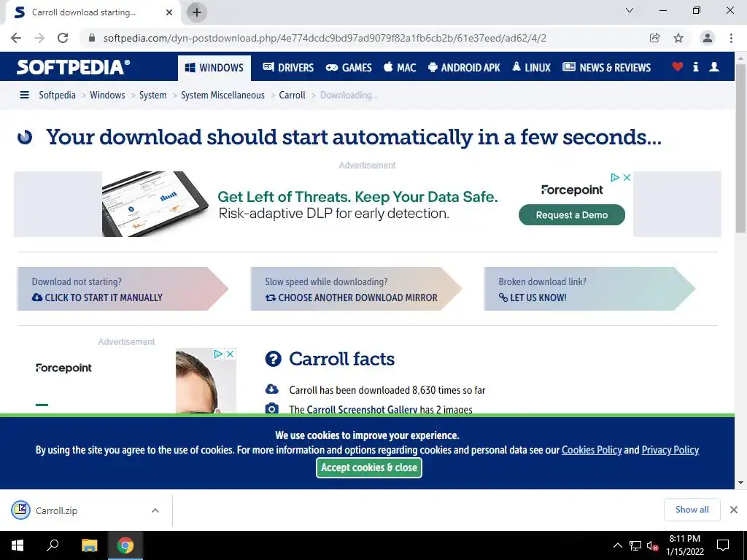Open the downloaded Carroll.zip file
Image resolution: width=747 pixels, height=560 pixels.
[x=56, y=510]
